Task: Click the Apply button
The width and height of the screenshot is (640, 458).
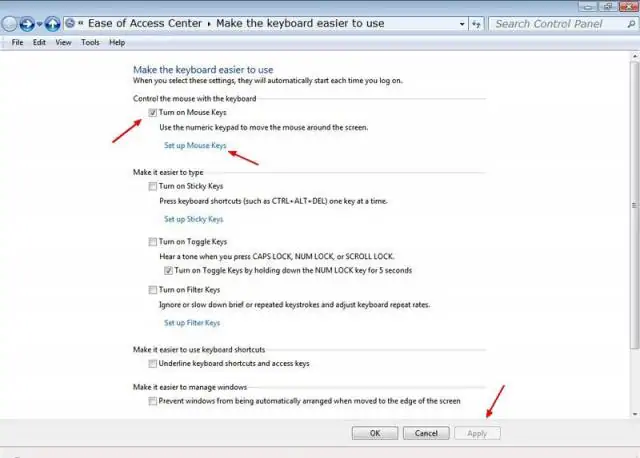Action: (477, 433)
